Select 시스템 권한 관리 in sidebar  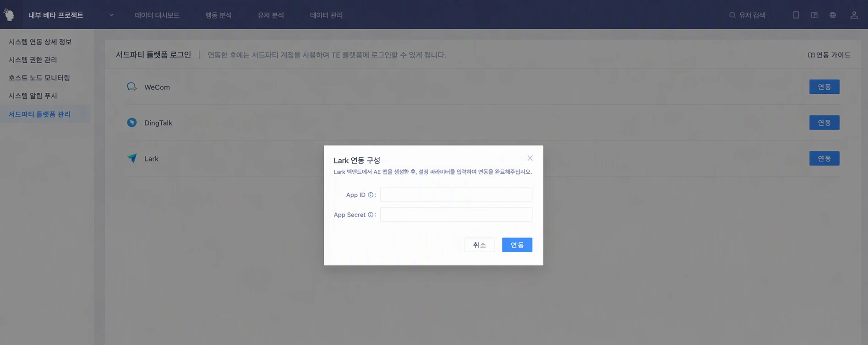33,59
